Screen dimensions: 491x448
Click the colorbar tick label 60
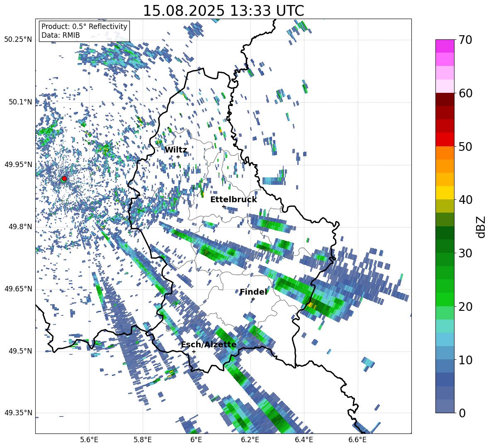coord(465,93)
